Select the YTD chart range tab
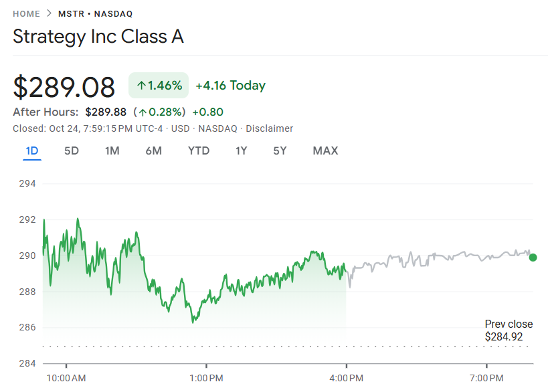 pyautogui.click(x=199, y=151)
